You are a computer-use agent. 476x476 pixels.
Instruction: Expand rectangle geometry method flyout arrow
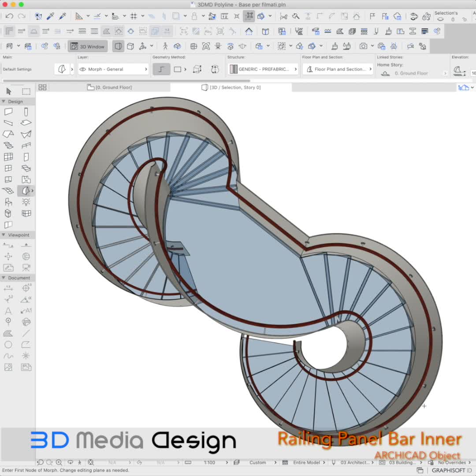tap(185, 69)
